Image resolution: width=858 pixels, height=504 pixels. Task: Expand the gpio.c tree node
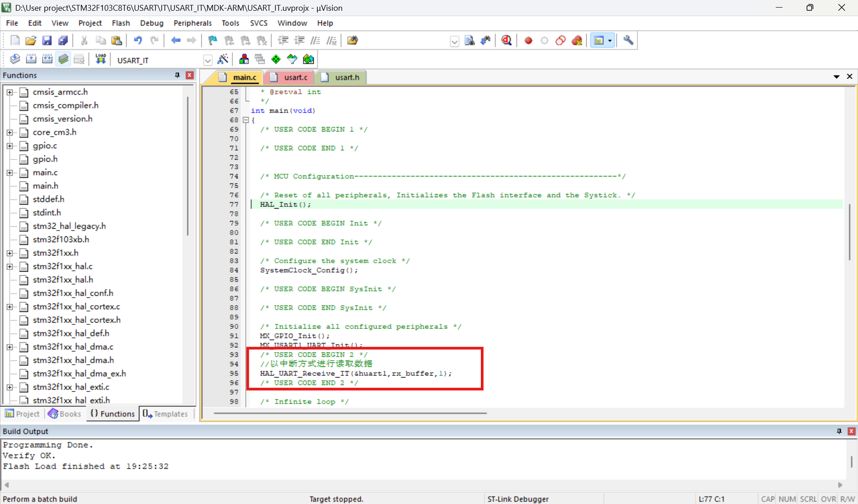point(9,146)
